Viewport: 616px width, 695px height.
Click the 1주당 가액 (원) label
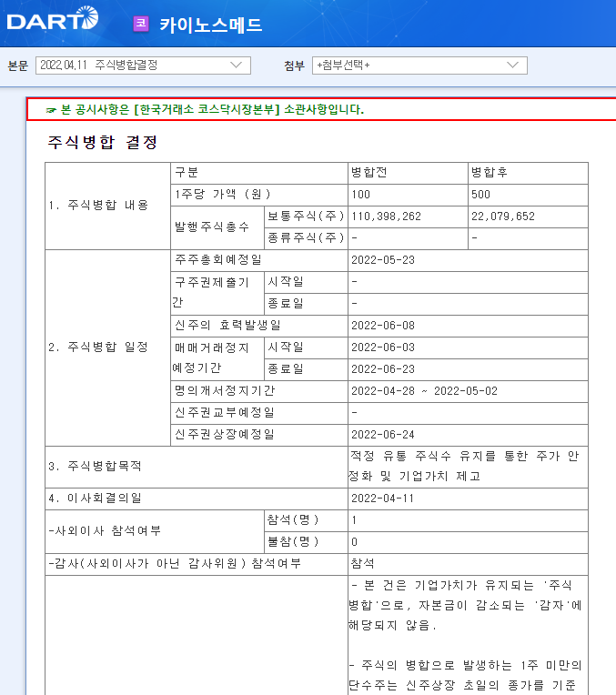[223, 195]
